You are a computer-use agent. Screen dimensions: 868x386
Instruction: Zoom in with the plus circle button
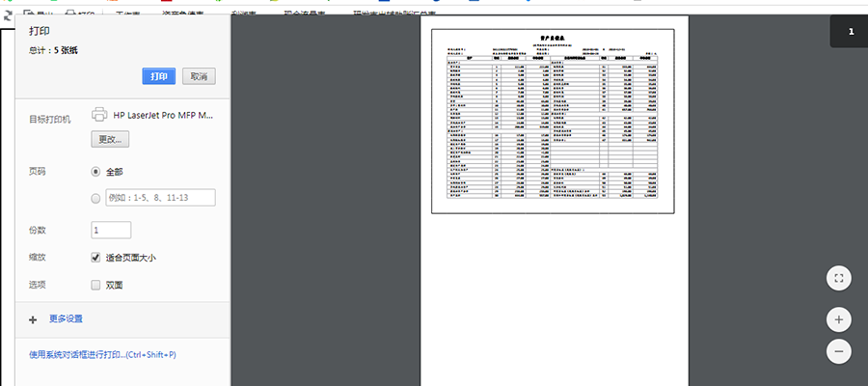pyautogui.click(x=838, y=318)
